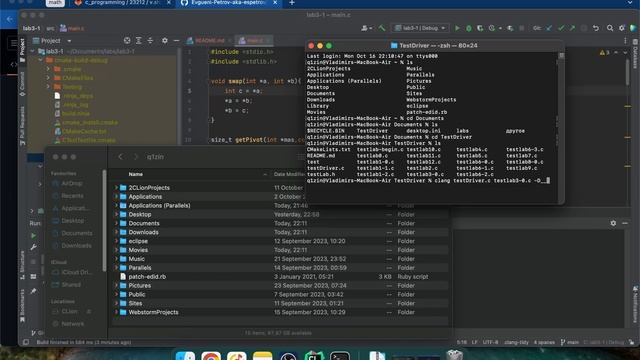Screen dimensions: 640x360
Task: Click the Stop button in CLion toolbar
Action: coord(522,28)
